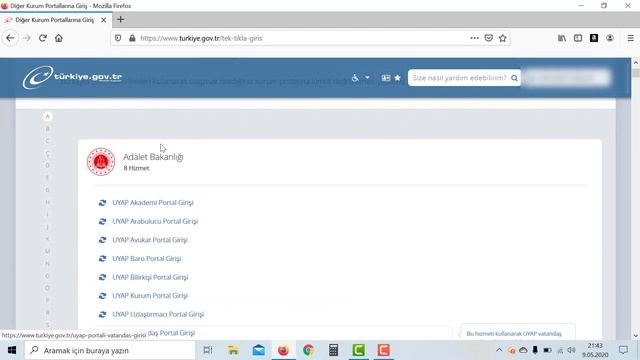The width and height of the screenshot is (640, 360).
Task: Open UYAP Baro Portal Girişi link
Action: (147, 259)
